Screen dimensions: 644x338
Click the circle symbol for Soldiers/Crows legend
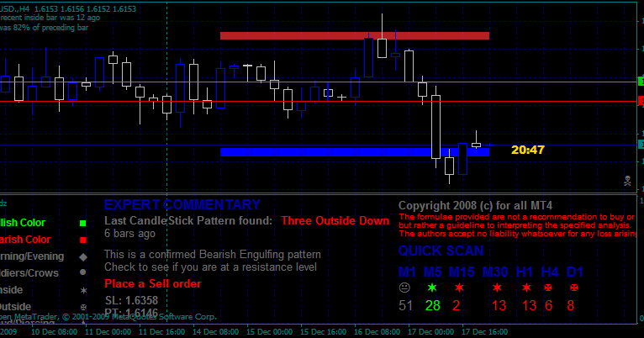point(83,272)
